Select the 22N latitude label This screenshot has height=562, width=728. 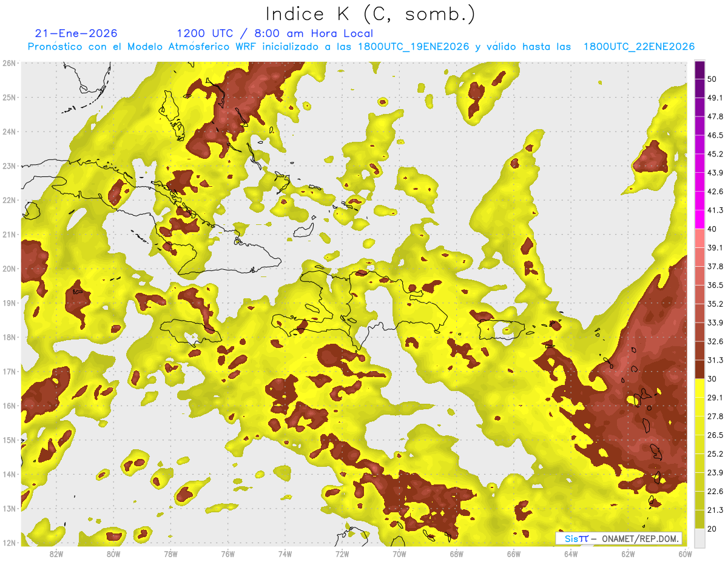coord(9,200)
